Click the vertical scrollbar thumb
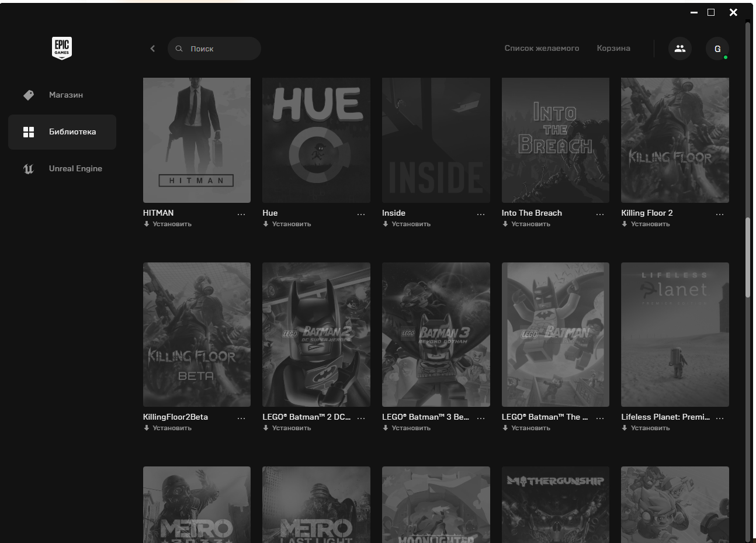This screenshot has width=756, height=543. click(x=747, y=258)
